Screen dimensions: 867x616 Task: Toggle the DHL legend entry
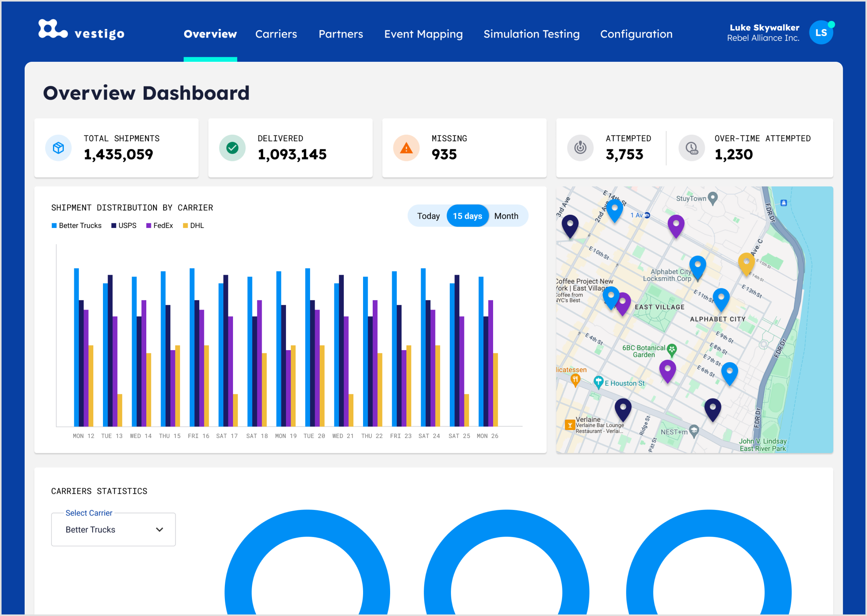193,225
